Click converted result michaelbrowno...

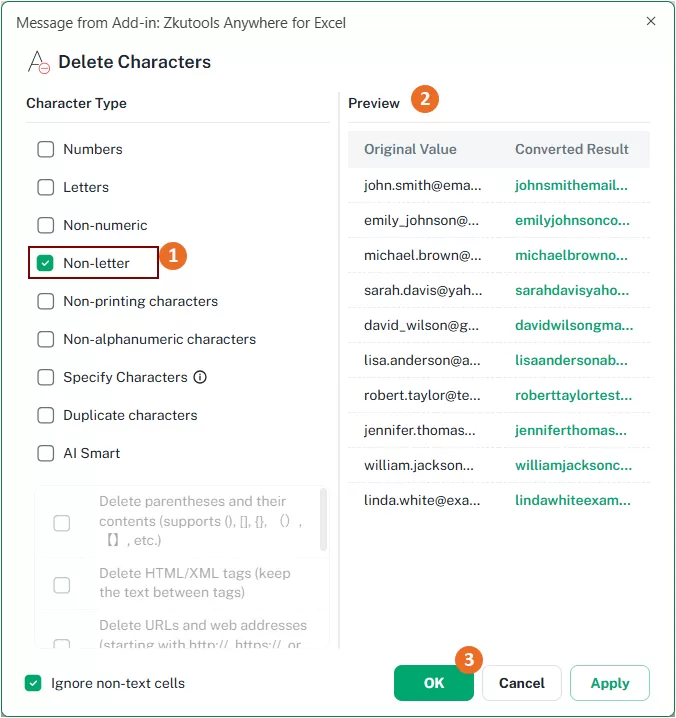coord(572,256)
